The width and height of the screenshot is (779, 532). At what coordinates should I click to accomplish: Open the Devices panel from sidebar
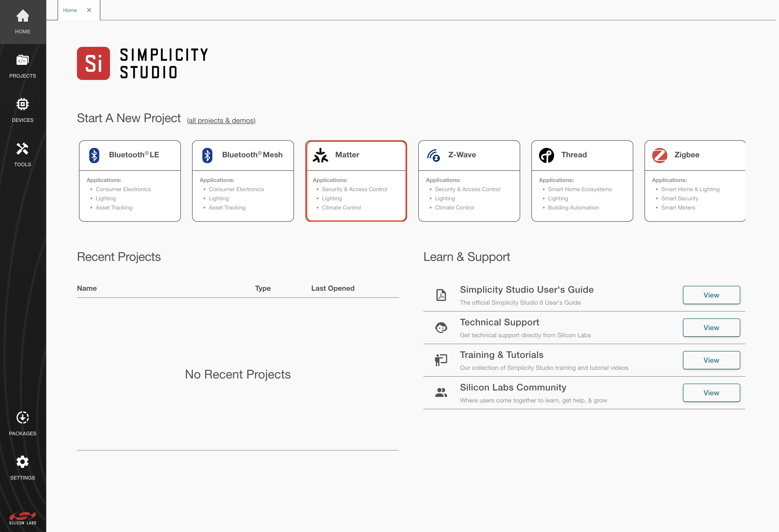[22, 109]
